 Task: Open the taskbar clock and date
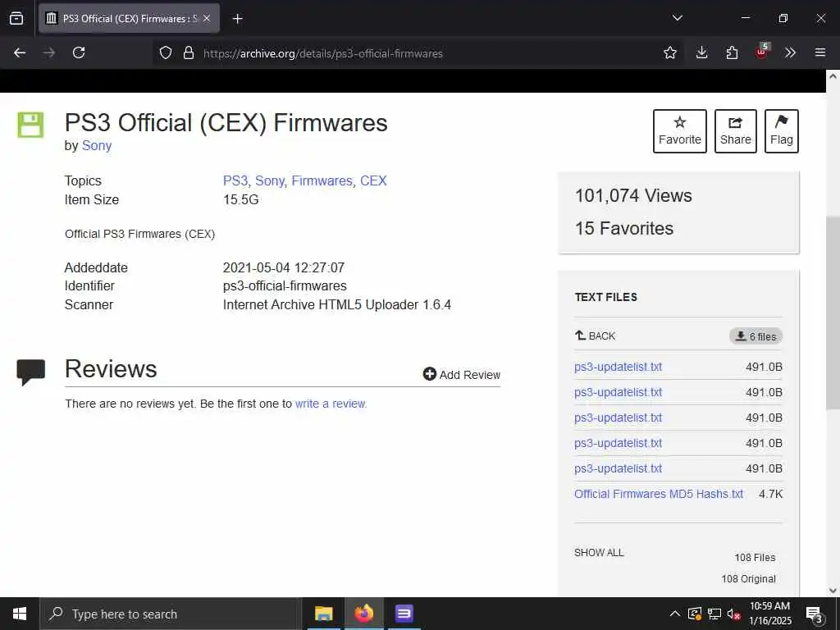click(x=769, y=614)
